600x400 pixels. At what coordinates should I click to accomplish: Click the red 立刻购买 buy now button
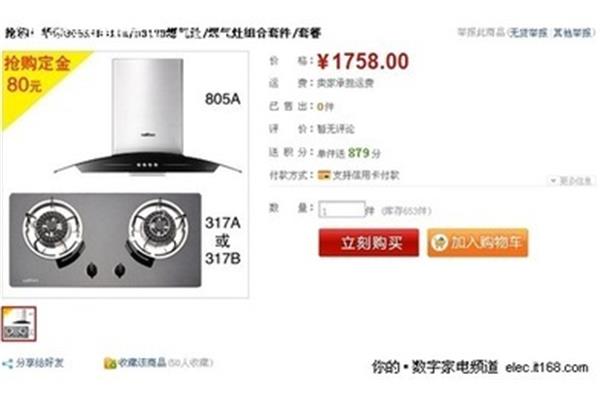pos(368,243)
